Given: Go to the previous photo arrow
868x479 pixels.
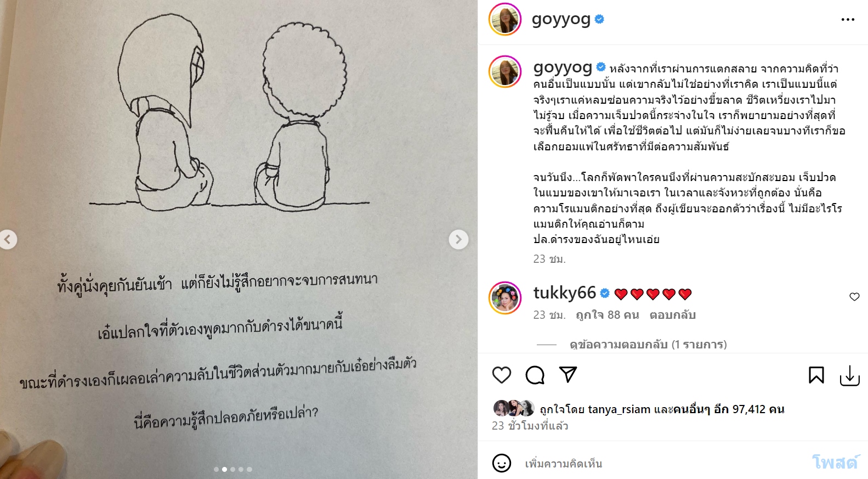Looking at the screenshot, I should [8, 239].
